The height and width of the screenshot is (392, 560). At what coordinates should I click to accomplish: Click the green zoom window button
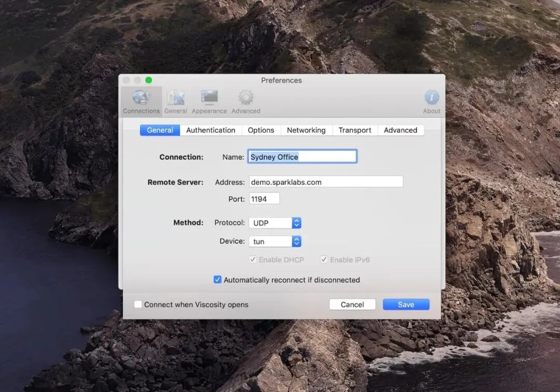pyautogui.click(x=149, y=80)
